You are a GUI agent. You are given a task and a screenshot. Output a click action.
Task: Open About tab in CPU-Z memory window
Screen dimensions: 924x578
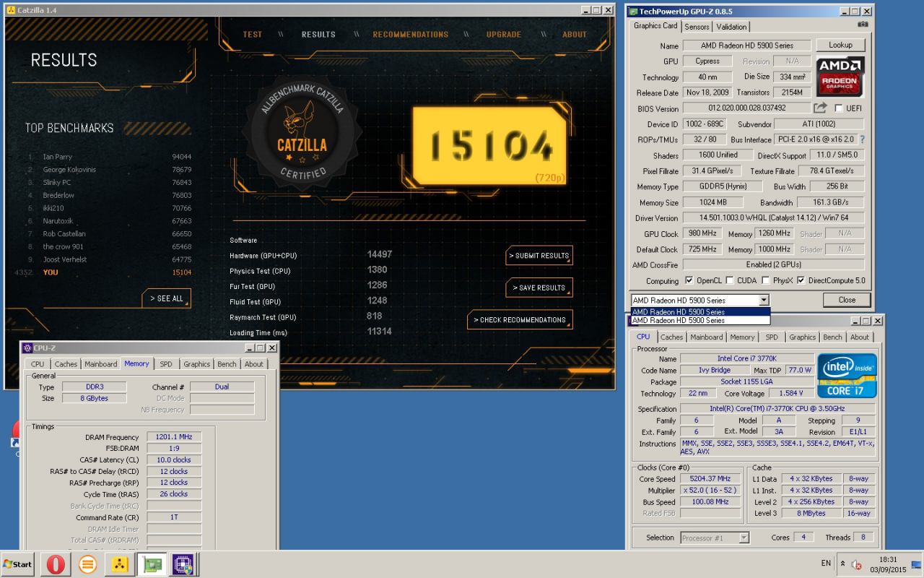tap(254, 364)
